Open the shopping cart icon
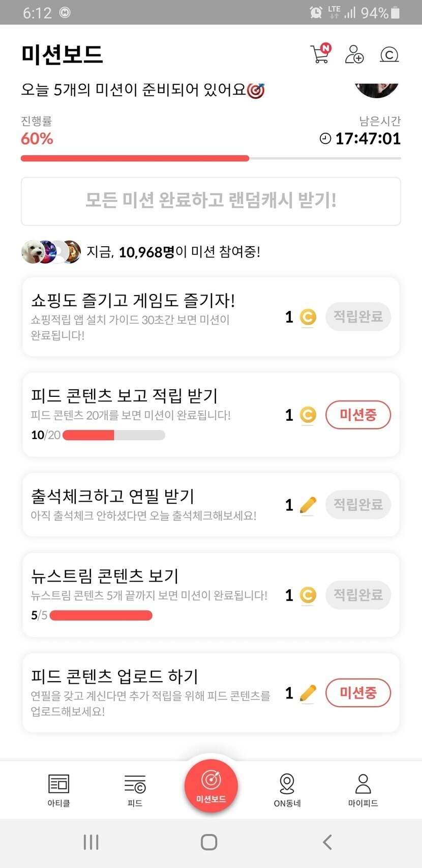Image resolution: width=422 pixels, height=868 pixels. 320,54
